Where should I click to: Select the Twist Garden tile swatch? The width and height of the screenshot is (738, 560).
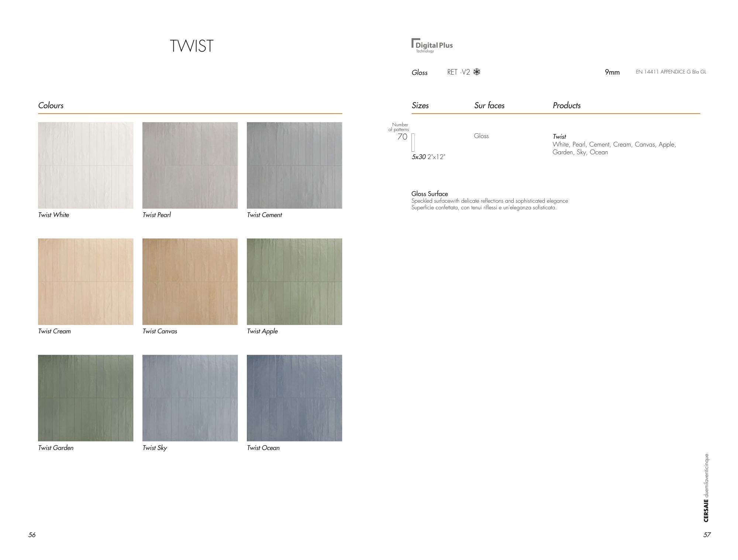[86, 398]
